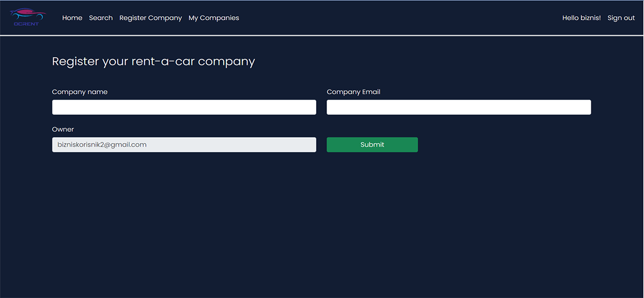Sign out of the account

pyautogui.click(x=621, y=18)
